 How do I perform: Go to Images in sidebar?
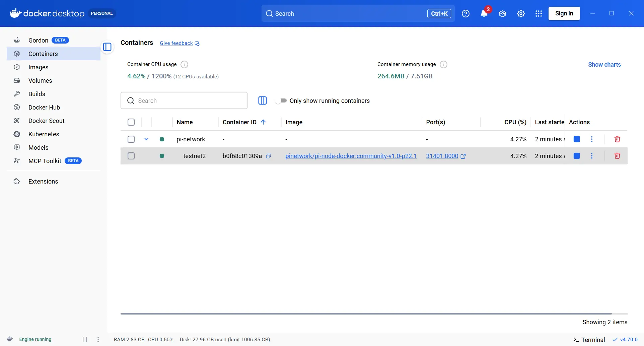tap(39, 67)
